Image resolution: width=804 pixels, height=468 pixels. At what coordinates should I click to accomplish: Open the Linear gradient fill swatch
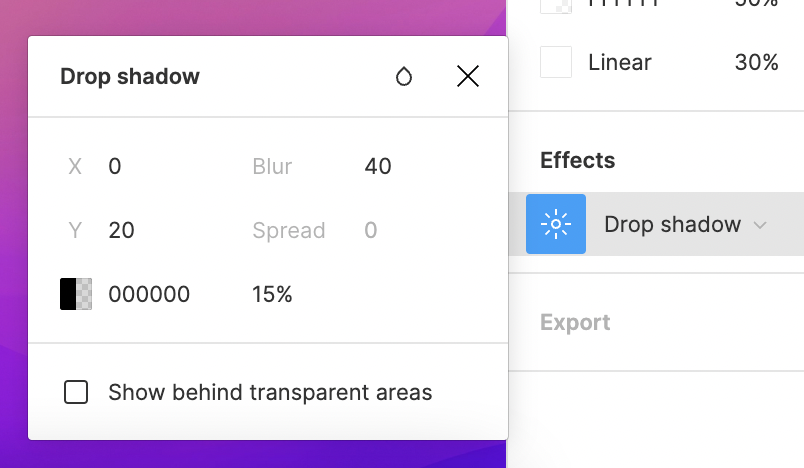click(x=556, y=62)
